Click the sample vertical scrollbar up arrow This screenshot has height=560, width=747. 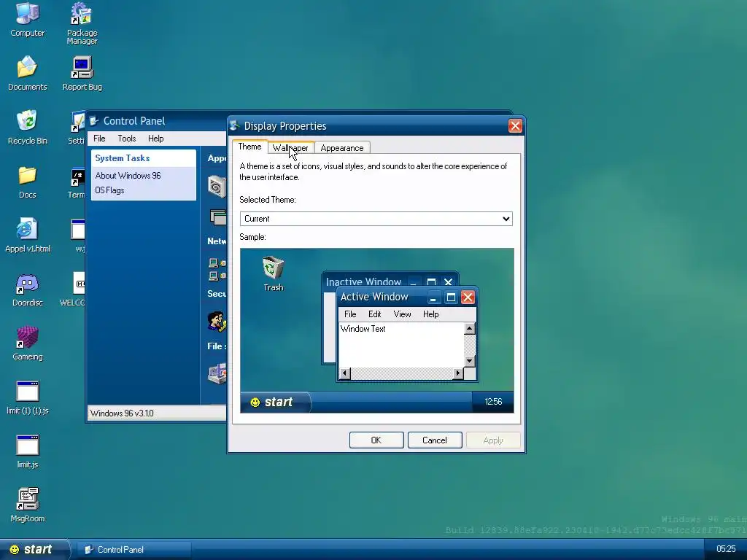click(x=469, y=328)
